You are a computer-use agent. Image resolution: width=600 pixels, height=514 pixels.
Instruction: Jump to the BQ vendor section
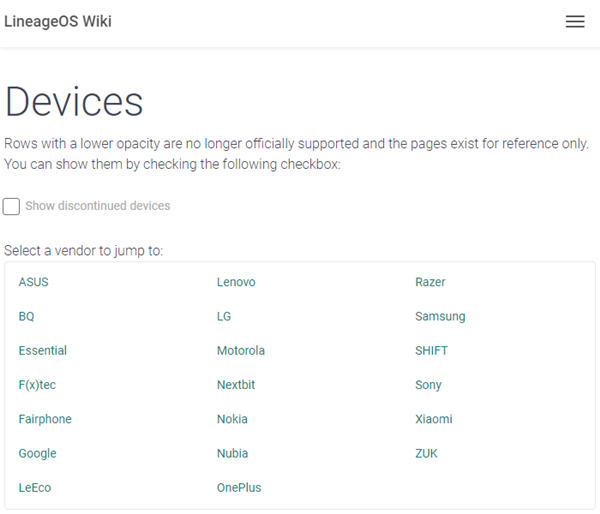[x=26, y=316]
